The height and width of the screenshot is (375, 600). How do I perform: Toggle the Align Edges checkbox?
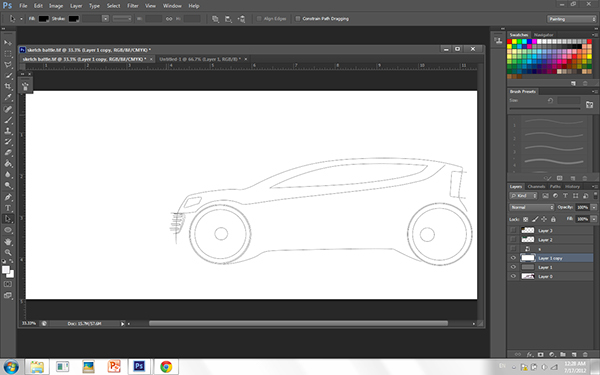click(259, 18)
